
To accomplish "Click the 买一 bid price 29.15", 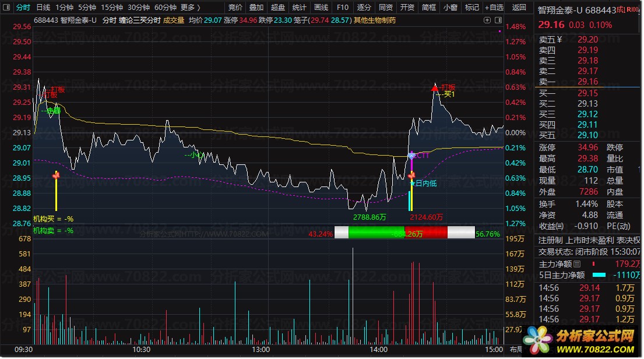I will tap(587, 93).
